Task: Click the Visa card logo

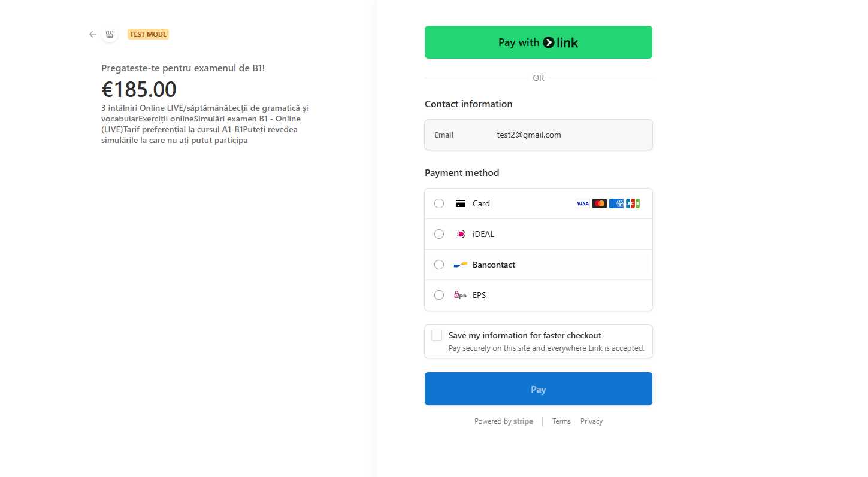Action: (582, 203)
